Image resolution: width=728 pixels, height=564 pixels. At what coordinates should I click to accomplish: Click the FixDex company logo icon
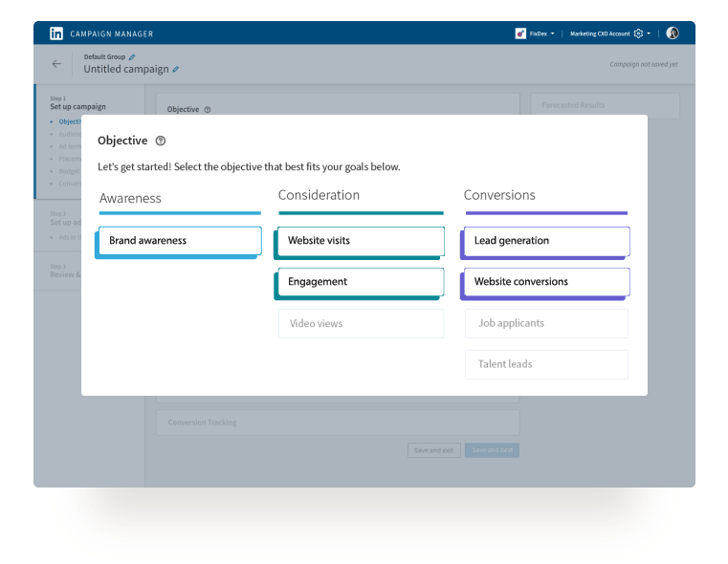point(520,33)
